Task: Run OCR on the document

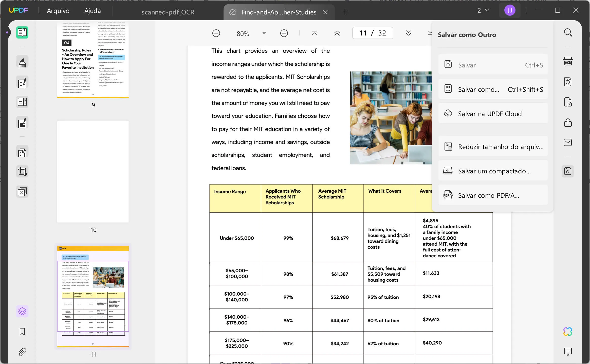Action: [568, 62]
